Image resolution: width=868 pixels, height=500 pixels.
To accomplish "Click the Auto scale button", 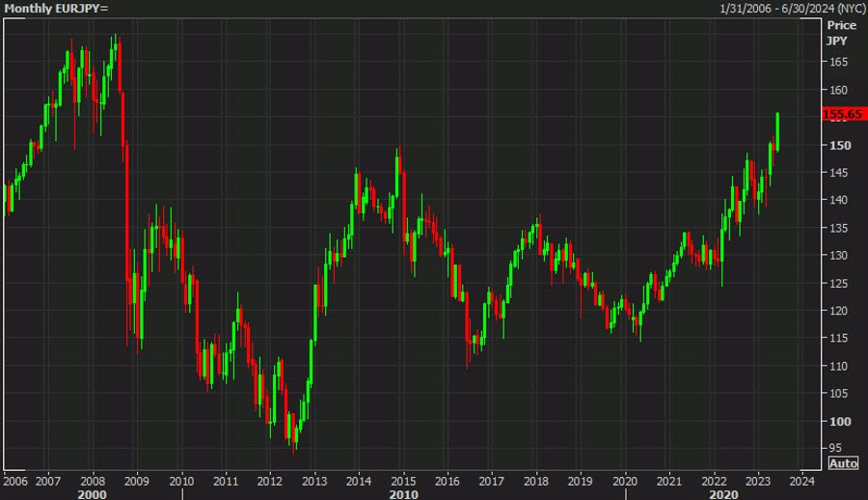I will (x=843, y=463).
